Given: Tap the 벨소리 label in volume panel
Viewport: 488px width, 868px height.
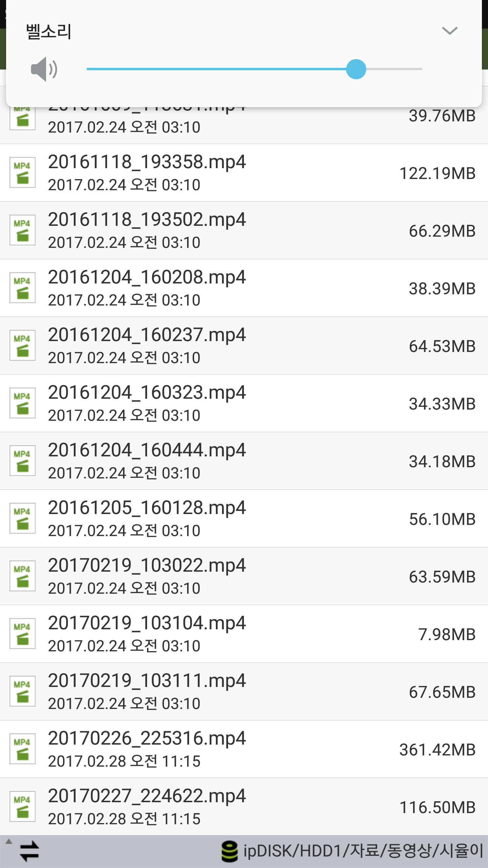Looking at the screenshot, I should [49, 32].
